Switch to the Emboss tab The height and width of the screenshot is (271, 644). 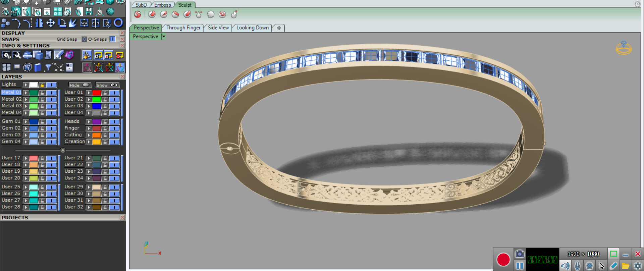click(162, 5)
